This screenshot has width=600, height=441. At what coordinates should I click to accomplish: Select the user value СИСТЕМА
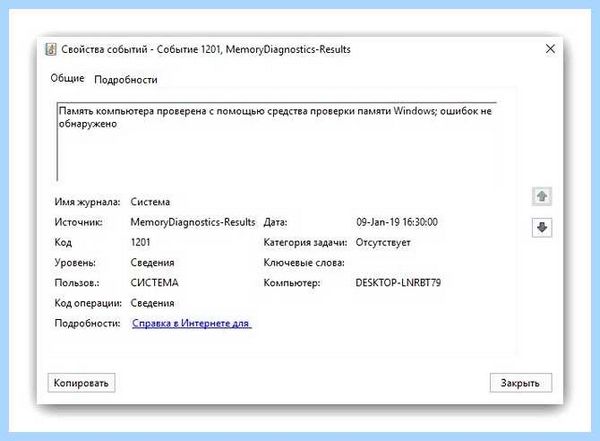click(154, 283)
